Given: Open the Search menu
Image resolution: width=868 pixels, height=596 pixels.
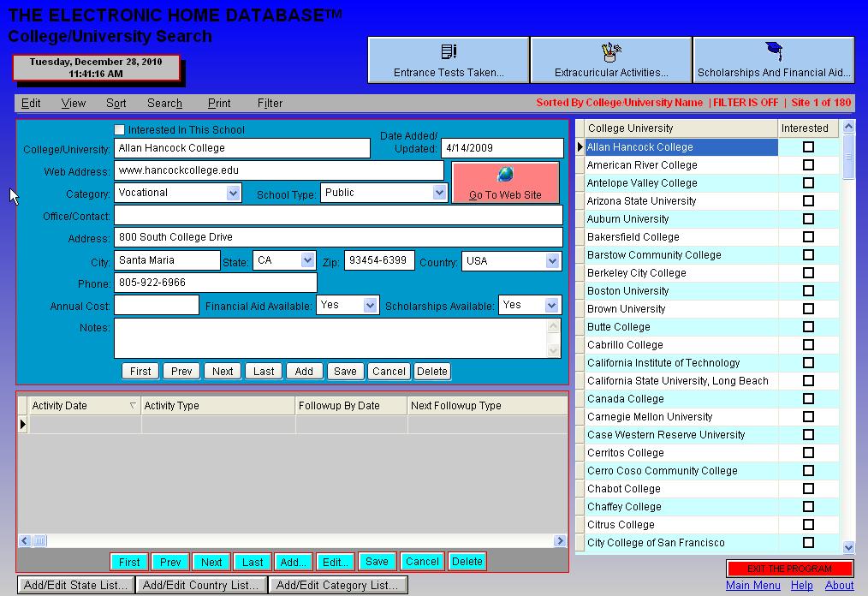Looking at the screenshot, I should [164, 103].
